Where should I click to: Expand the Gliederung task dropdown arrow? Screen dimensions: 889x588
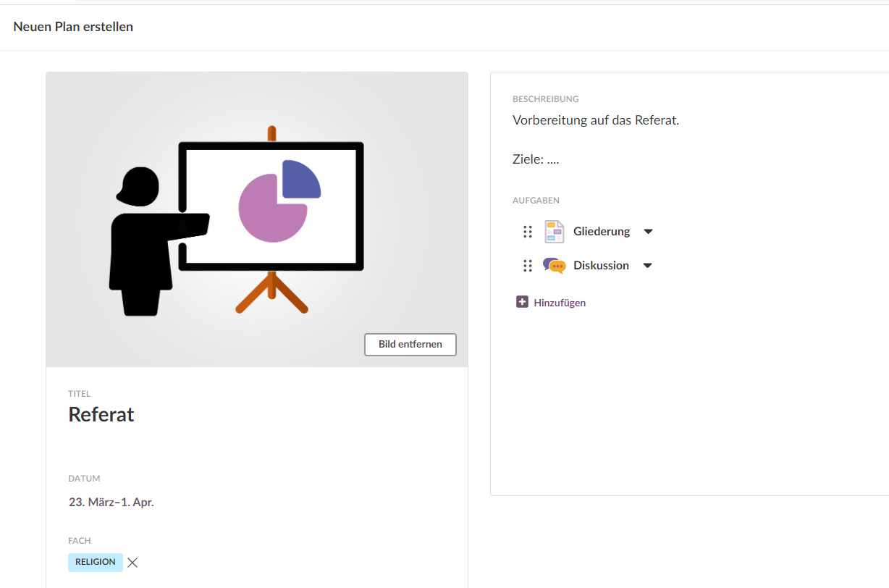pos(648,232)
